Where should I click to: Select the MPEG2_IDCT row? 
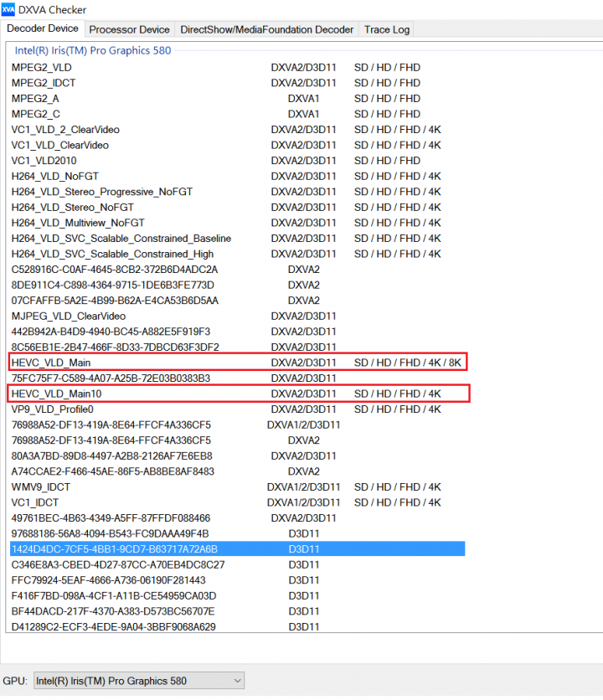pyautogui.click(x=238, y=83)
